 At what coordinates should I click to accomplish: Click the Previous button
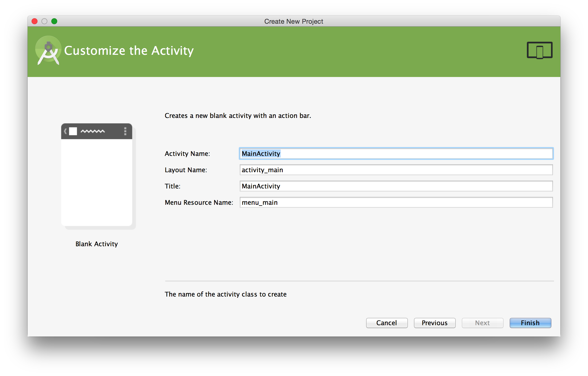point(434,323)
